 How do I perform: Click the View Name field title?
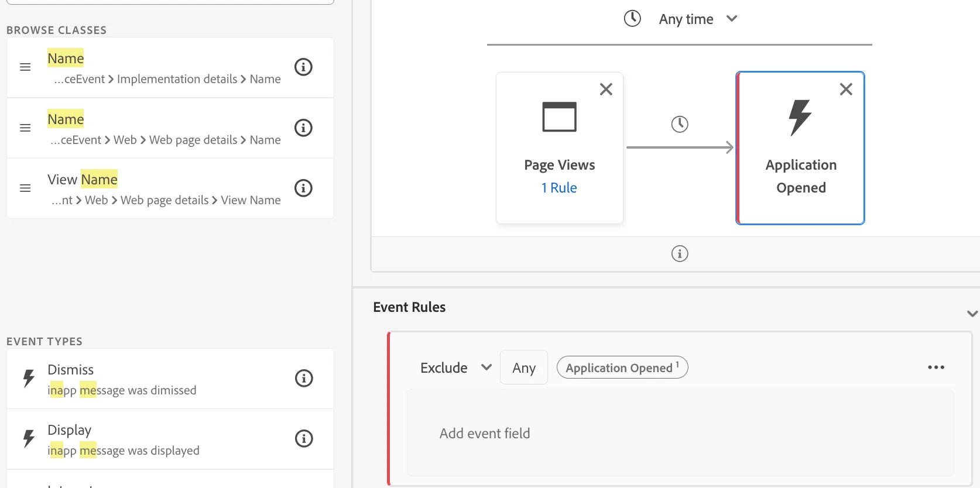pyautogui.click(x=83, y=179)
